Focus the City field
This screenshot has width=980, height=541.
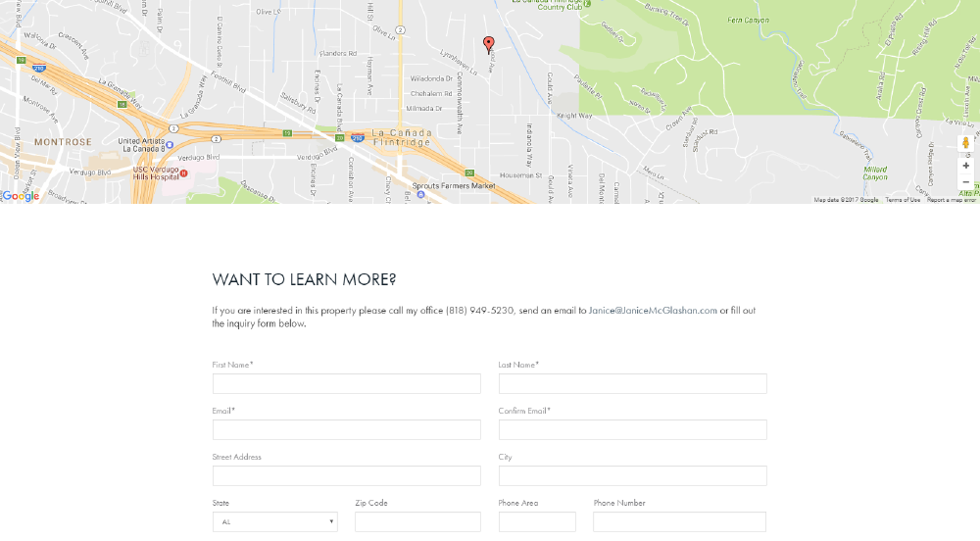[x=632, y=476]
